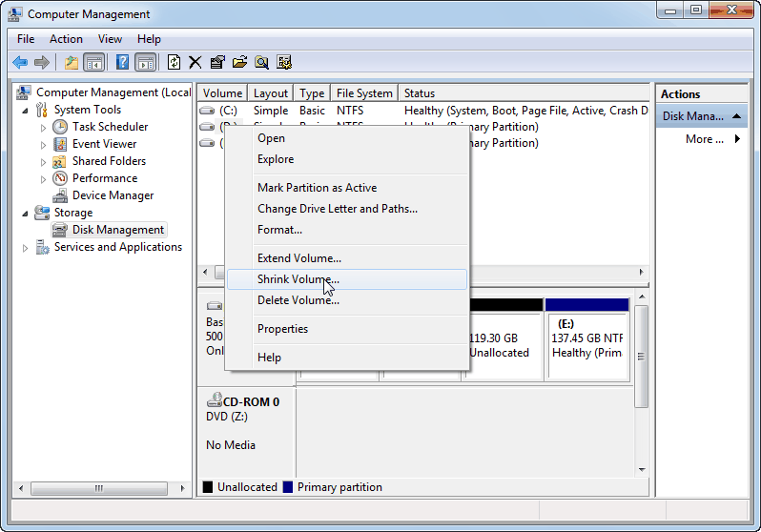Click the Refresh toolbar icon

(x=174, y=62)
